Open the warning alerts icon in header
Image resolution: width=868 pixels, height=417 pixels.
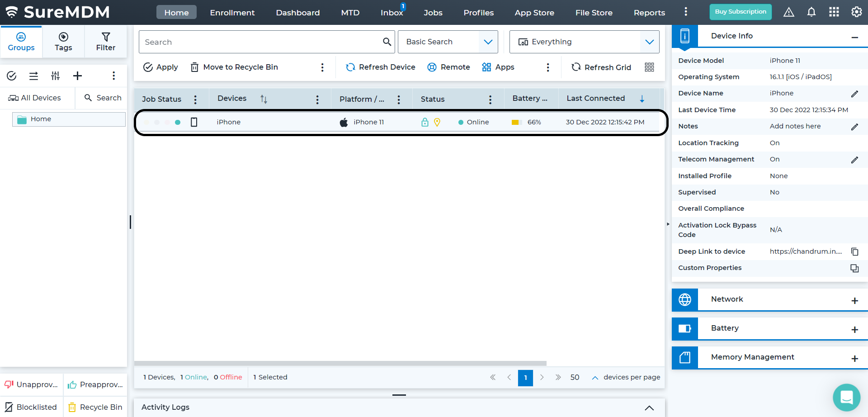[789, 12]
